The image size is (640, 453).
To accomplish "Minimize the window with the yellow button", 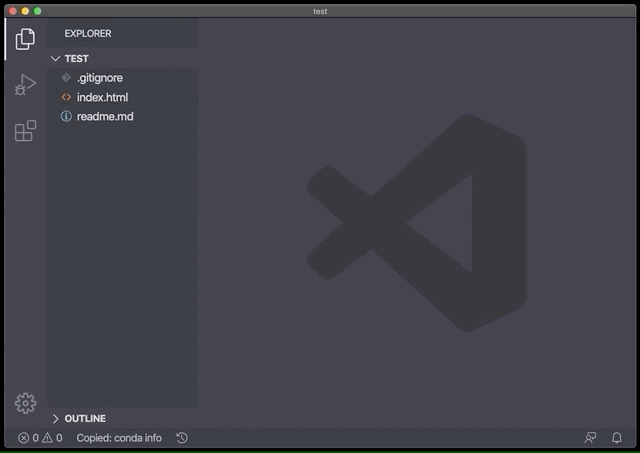I will (25, 11).
